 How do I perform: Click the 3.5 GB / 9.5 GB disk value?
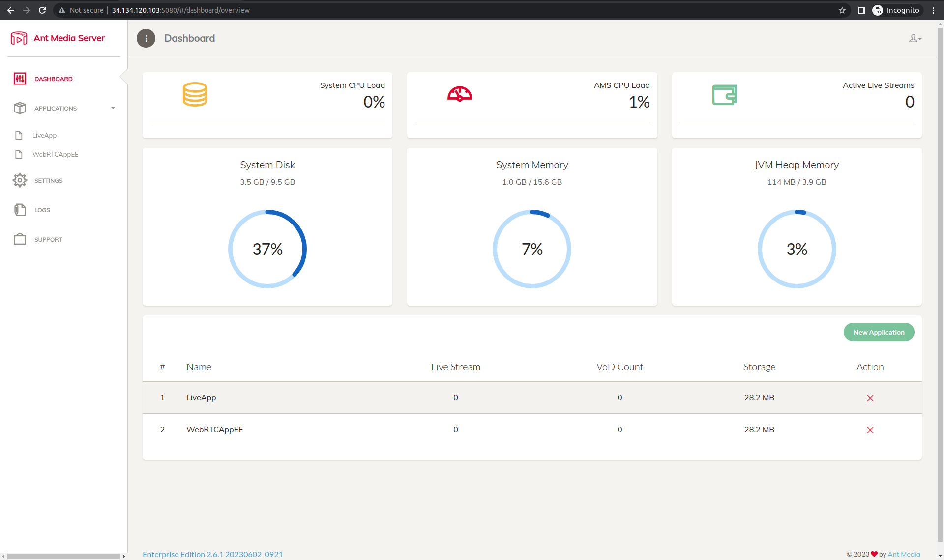tap(267, 182)
